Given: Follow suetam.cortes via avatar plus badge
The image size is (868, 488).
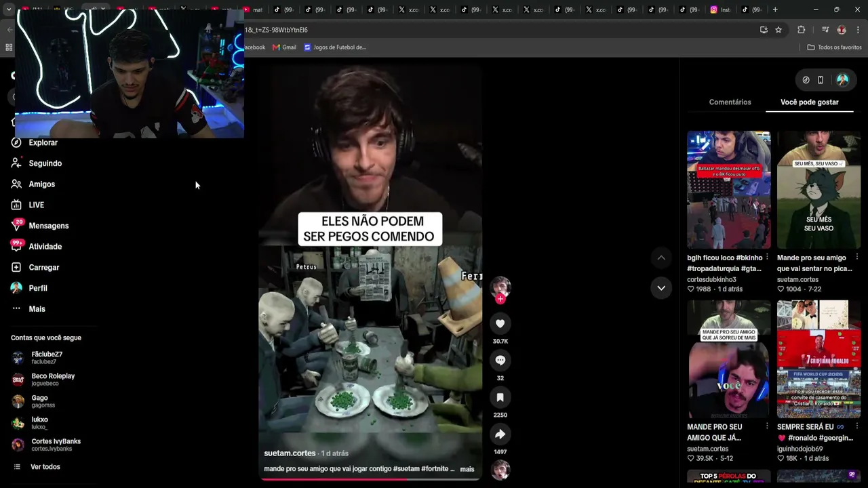Looking at the screenshot, I should coord(500,299).
